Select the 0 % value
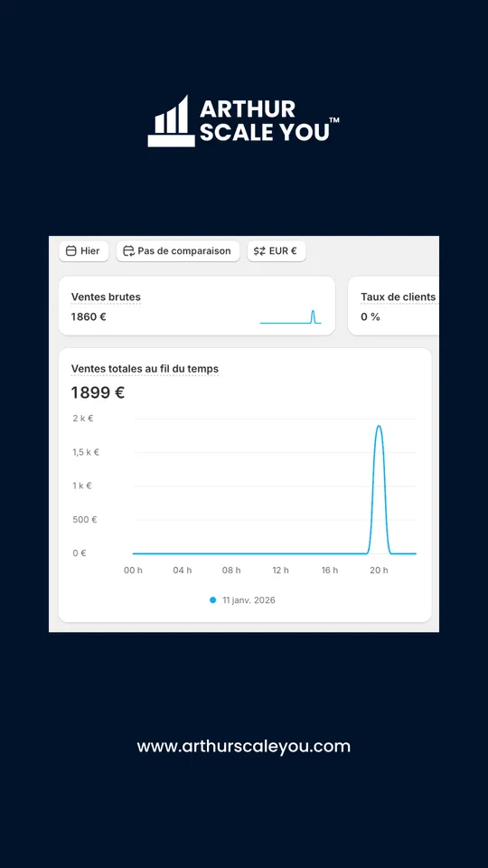The image size is (488, 868). coord(371,316)
